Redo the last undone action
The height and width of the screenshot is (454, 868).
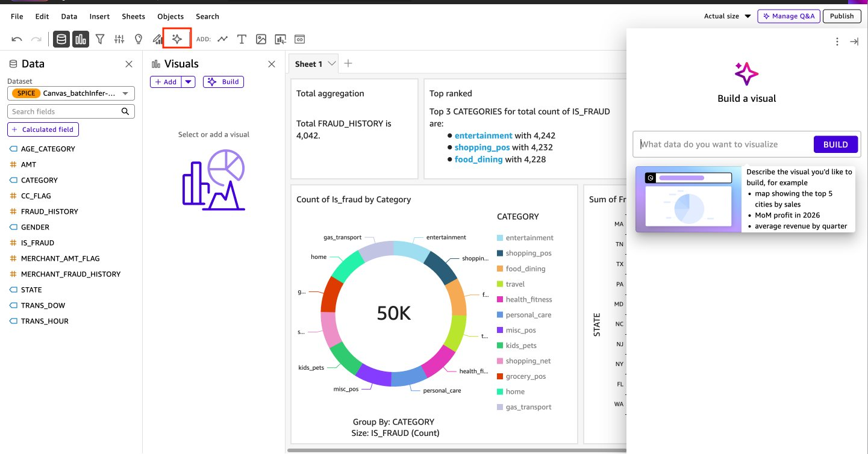click(x=36, y=39)
